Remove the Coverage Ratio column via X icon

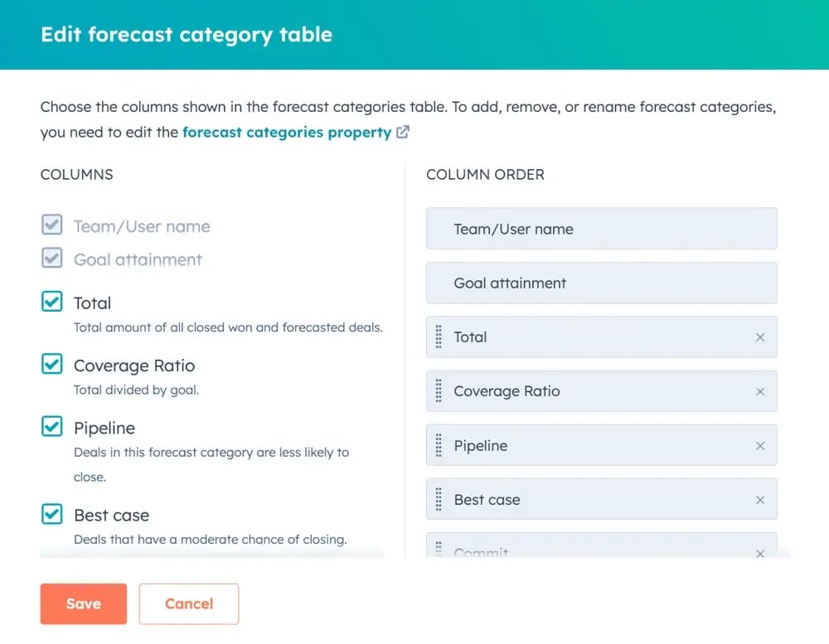click(760, 391)
